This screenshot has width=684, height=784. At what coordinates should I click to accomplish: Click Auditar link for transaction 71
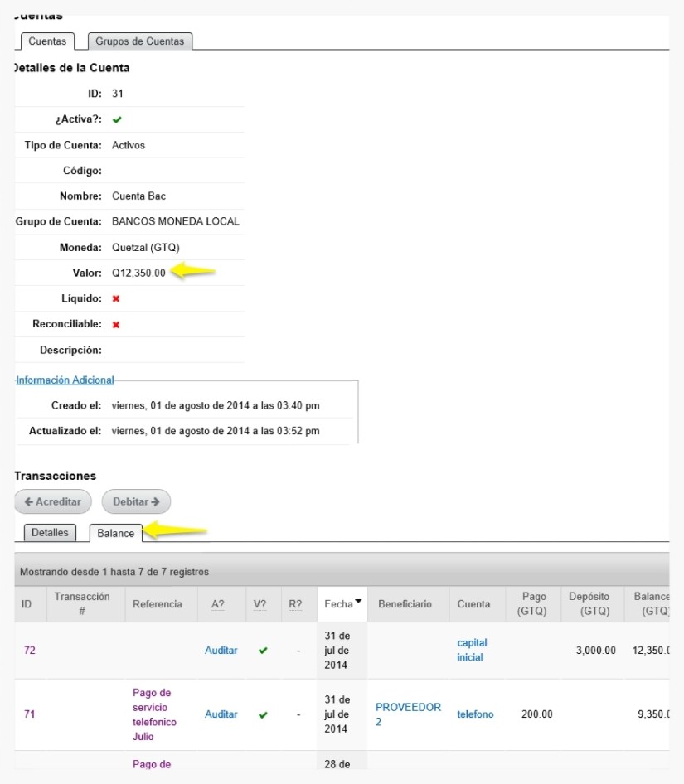pos(221,714)
